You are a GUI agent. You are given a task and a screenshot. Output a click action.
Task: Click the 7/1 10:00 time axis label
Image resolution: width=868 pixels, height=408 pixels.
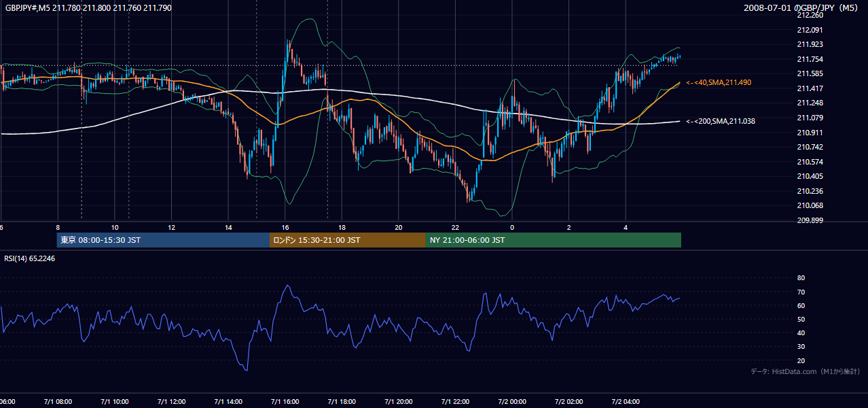115,401
